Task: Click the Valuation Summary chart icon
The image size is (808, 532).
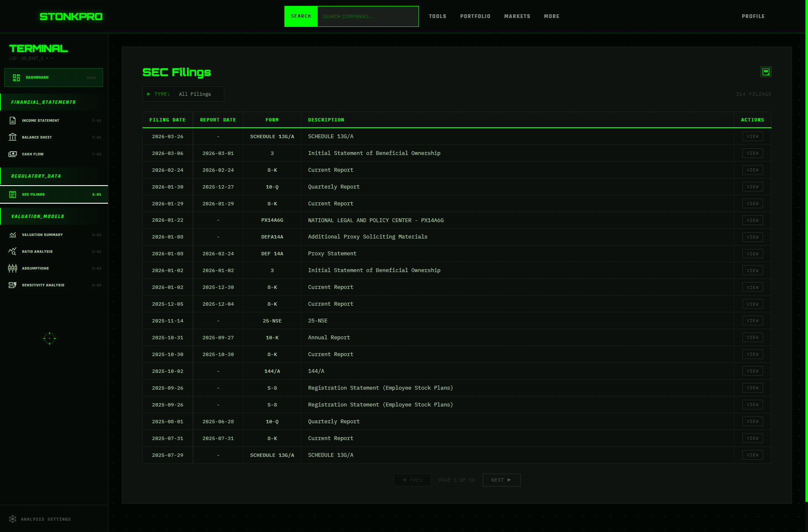Action: (13, 235)
